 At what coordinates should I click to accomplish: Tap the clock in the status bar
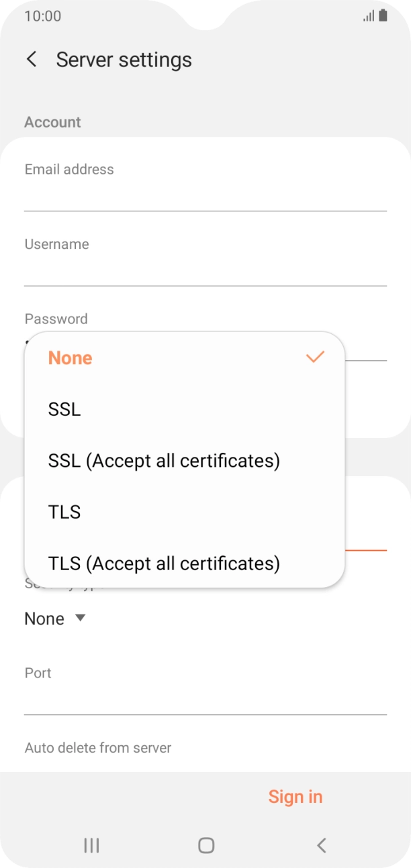43,15
